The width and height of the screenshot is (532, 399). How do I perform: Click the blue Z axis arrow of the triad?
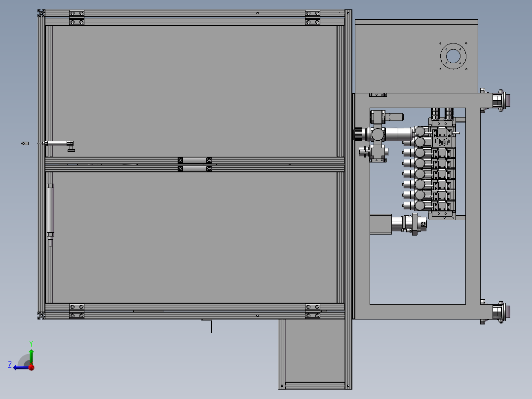22,367
